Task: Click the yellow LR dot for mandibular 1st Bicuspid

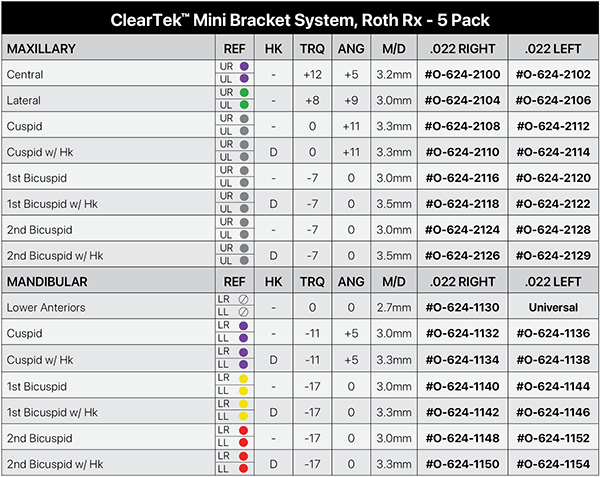Action: click(243, 379)
